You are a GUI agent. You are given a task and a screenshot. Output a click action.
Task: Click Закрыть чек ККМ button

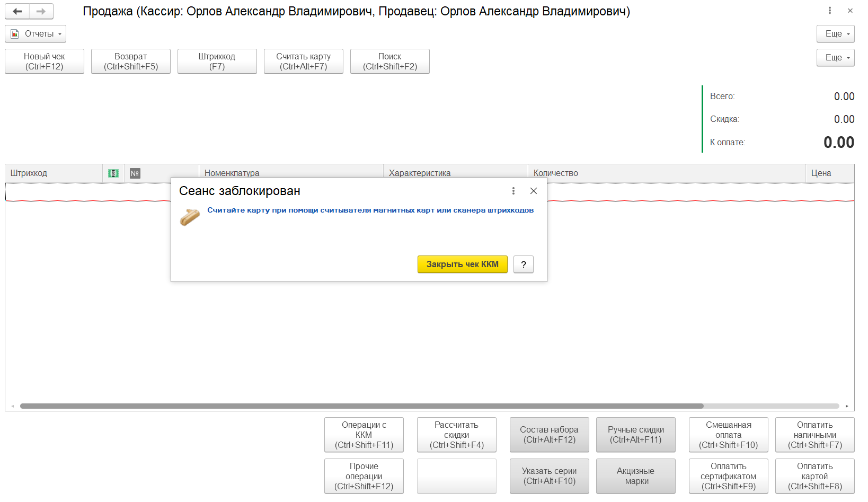click(x=463, y=264)
